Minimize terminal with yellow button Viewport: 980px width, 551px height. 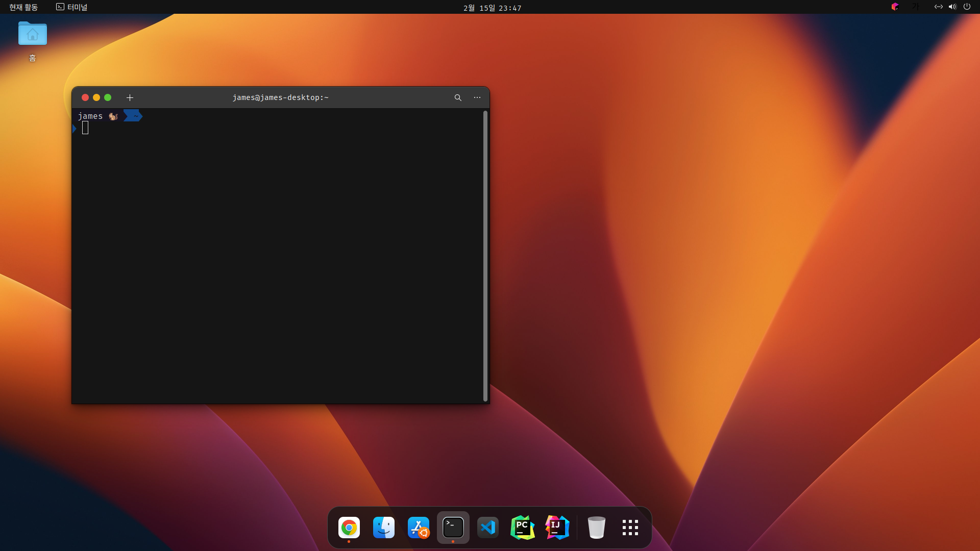96,97
